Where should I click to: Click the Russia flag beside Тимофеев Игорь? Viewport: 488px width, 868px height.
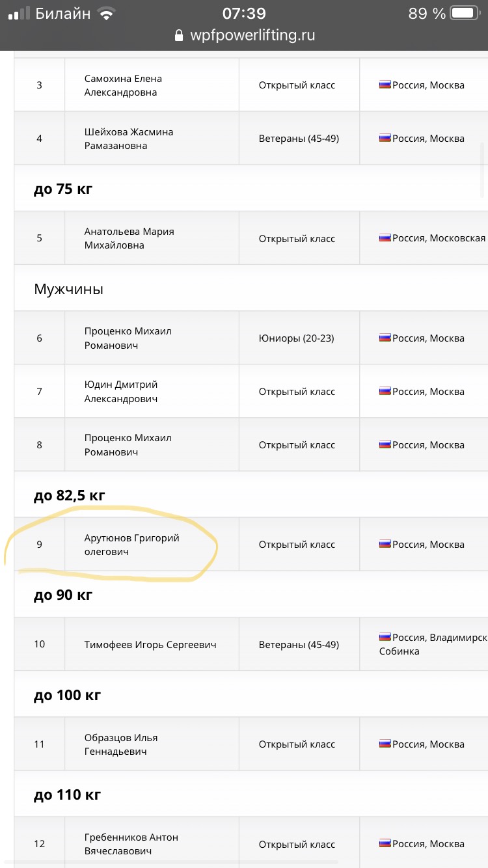click(386, 638)
